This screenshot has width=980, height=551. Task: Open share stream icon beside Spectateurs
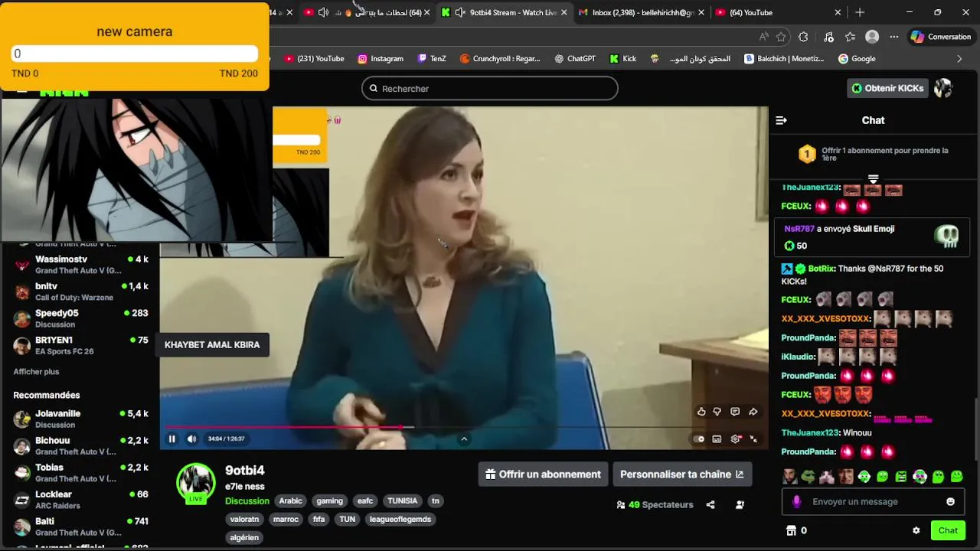point(710,505)
